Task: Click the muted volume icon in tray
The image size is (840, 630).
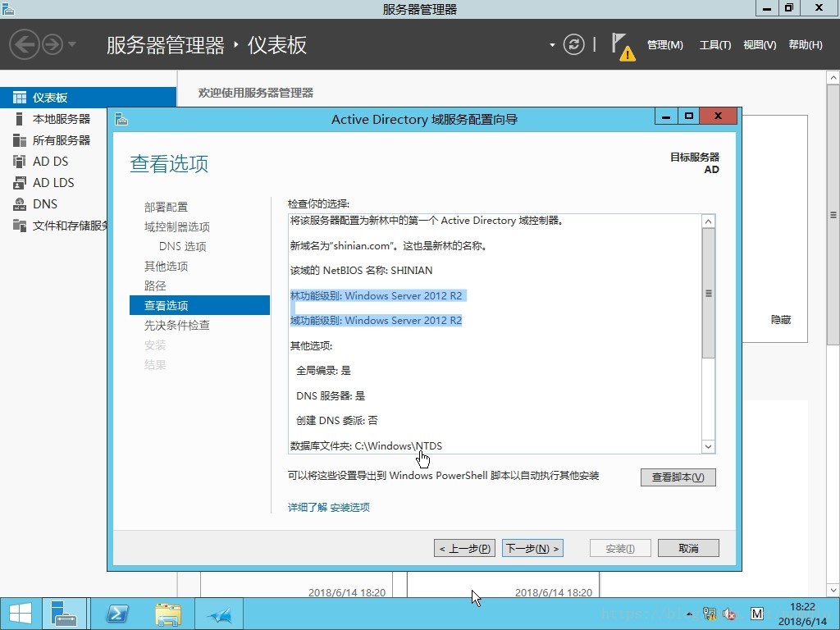Action: [729, 614]
